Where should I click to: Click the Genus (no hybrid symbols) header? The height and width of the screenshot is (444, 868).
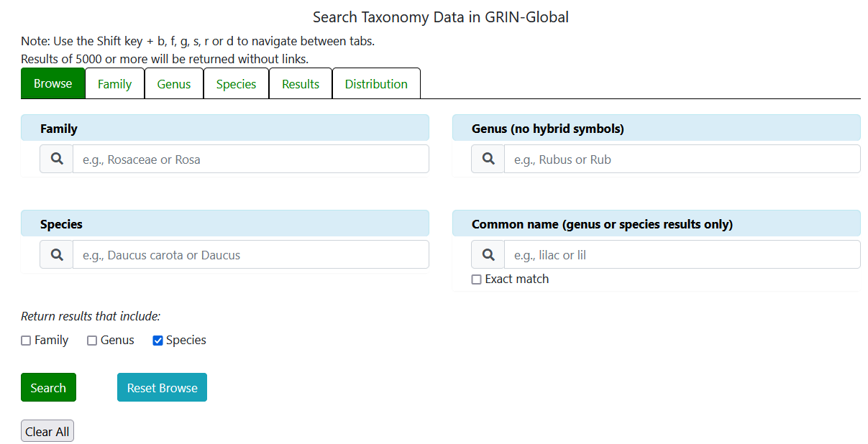657,128
